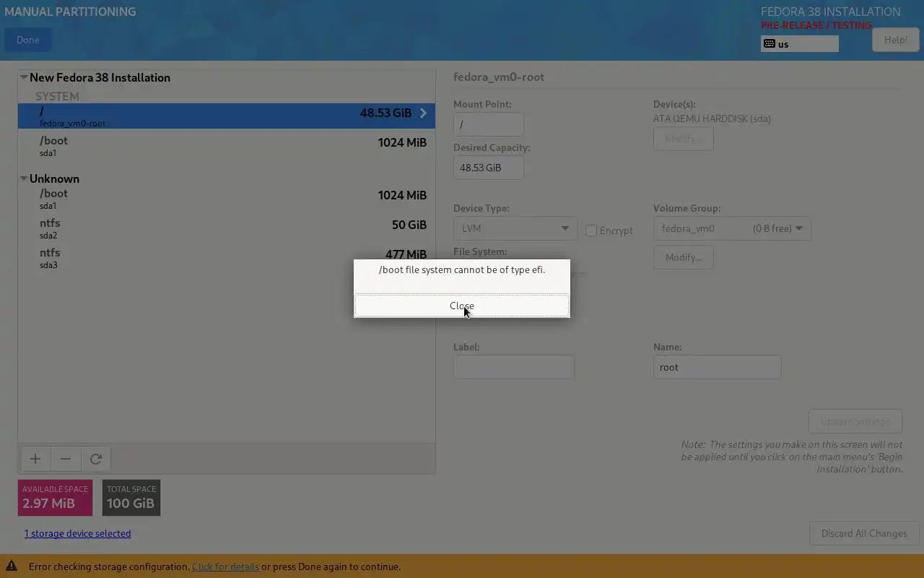
Task: Toggle the Encrypt checkbox
Action: (591, 230)
